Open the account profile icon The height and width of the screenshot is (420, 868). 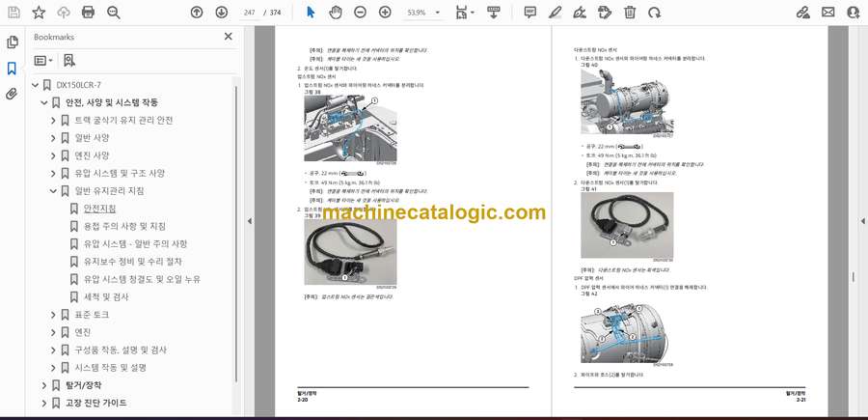854,13
